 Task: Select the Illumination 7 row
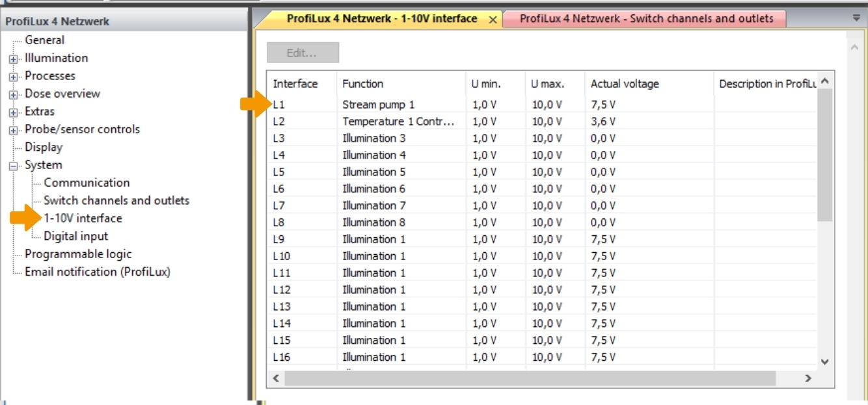542,205
